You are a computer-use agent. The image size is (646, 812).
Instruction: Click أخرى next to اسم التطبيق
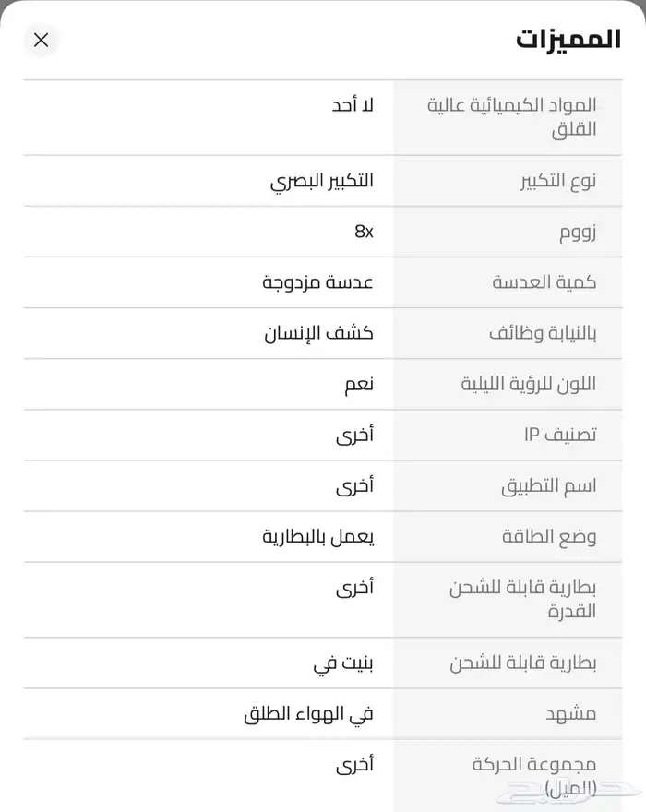356,485
